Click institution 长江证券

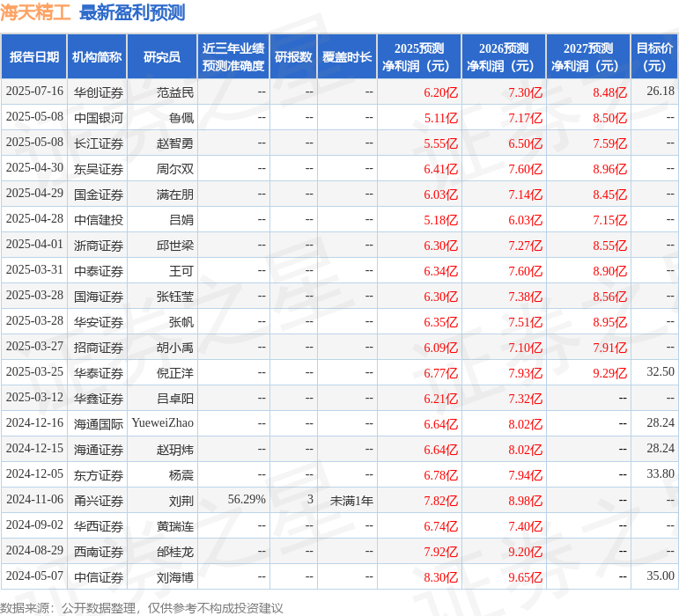point(99,143)
